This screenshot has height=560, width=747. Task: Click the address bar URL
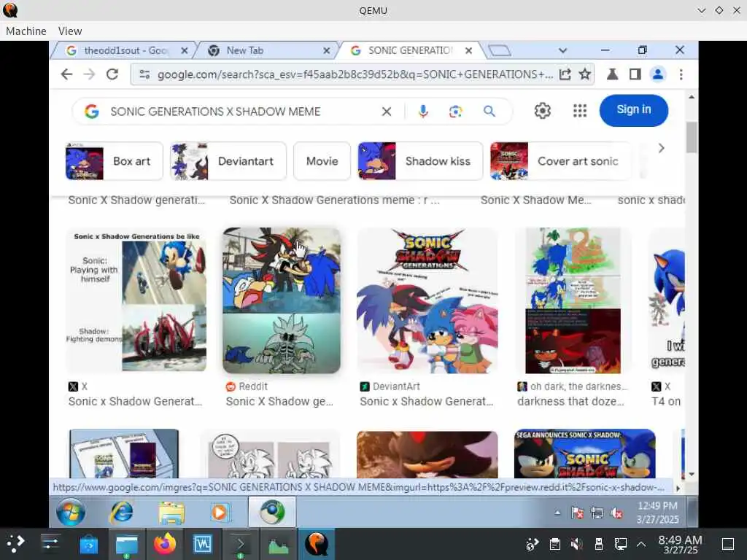pos(355,74)
